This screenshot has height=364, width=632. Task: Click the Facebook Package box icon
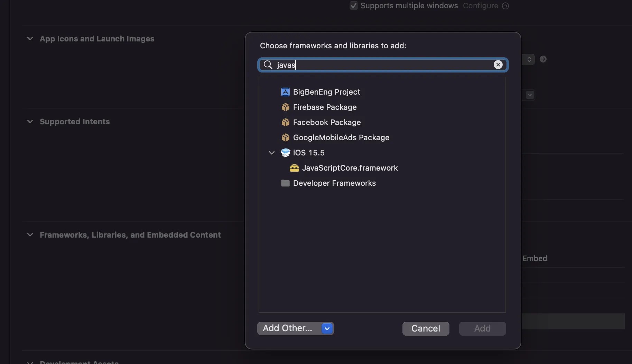click(285, 122)
